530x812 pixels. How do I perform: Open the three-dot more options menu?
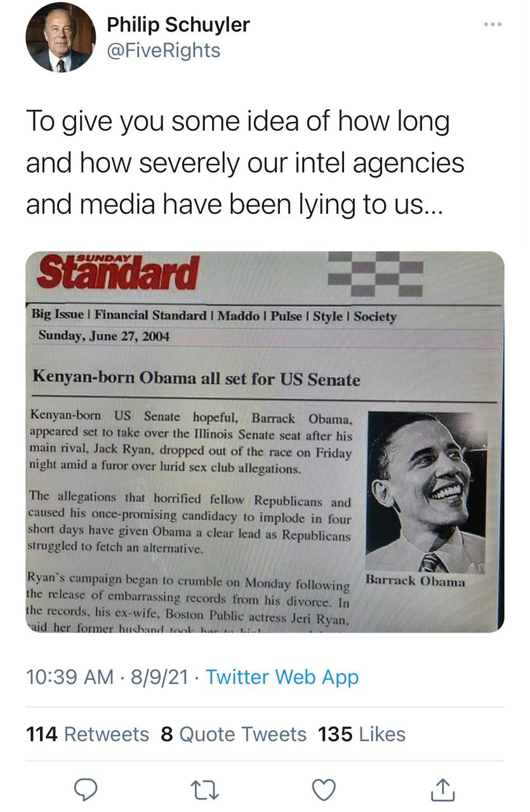pyautogui.click(x=492, y=25)
